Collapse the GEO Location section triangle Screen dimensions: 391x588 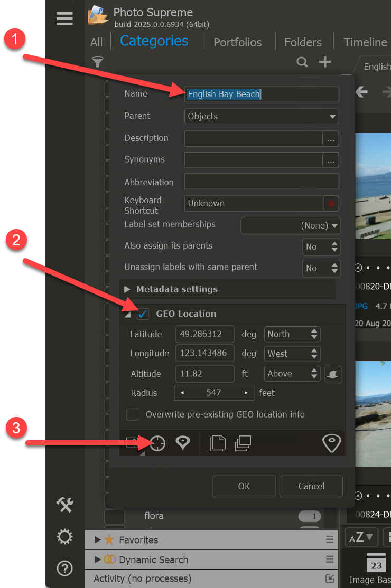coord(127,315)
